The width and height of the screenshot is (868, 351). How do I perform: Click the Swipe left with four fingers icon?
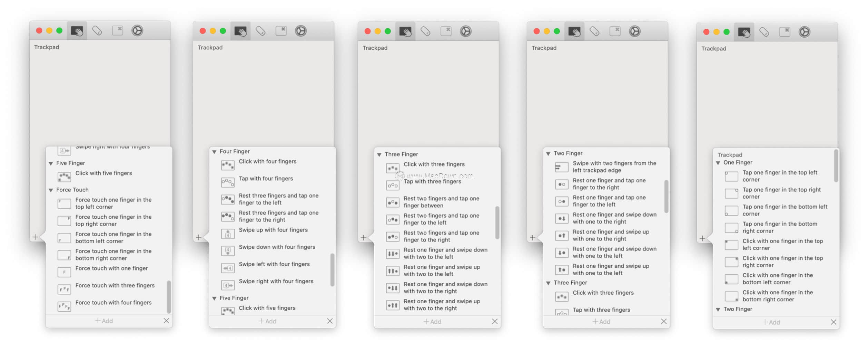click(228, 268)
